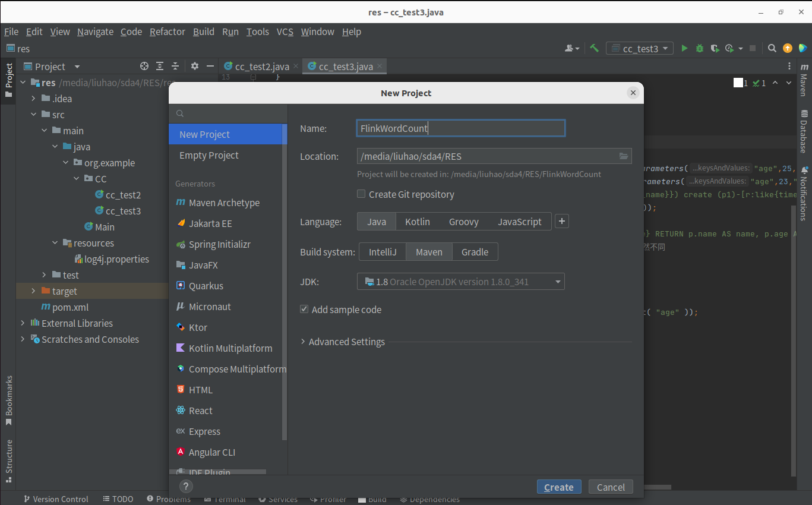This screenshot has height=505, width=812.
Task: Click the generator search box
Action: 228,113
